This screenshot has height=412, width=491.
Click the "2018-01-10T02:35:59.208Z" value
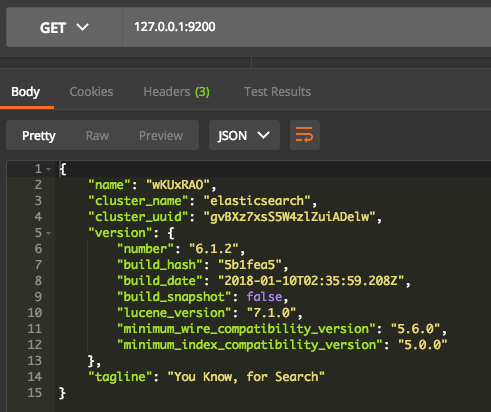tap(311, 281)
